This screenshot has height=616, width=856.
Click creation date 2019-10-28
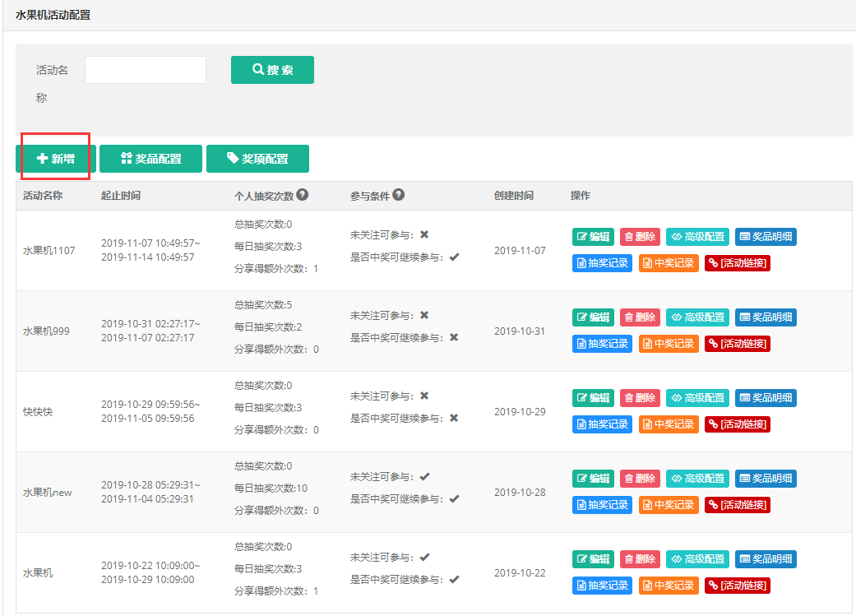coord(520,493)
